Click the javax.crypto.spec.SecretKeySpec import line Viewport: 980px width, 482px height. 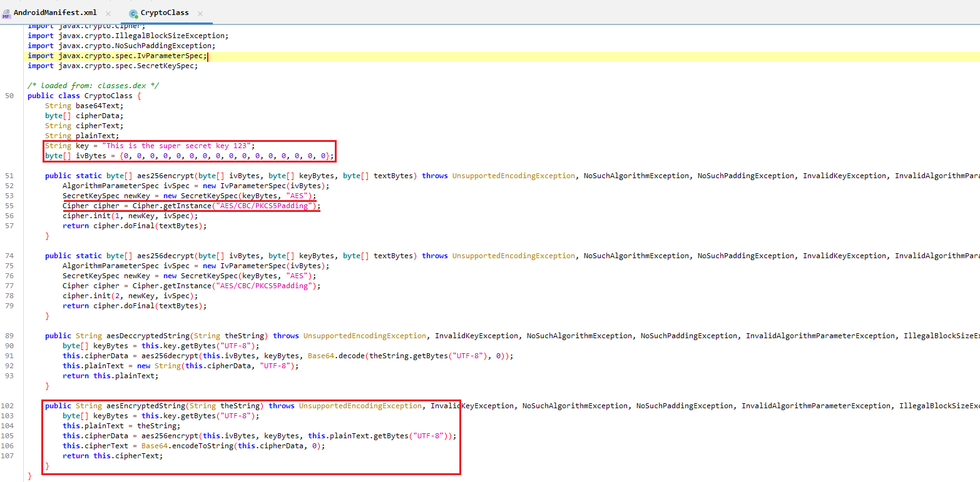tap(113, 66)
